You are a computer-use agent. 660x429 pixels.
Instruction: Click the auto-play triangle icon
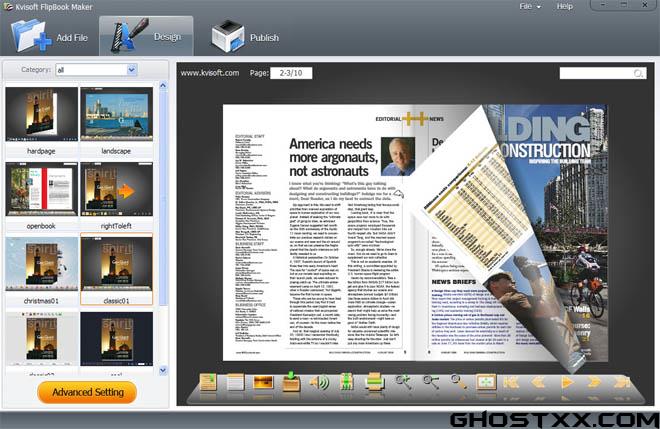tap(567, 382)
